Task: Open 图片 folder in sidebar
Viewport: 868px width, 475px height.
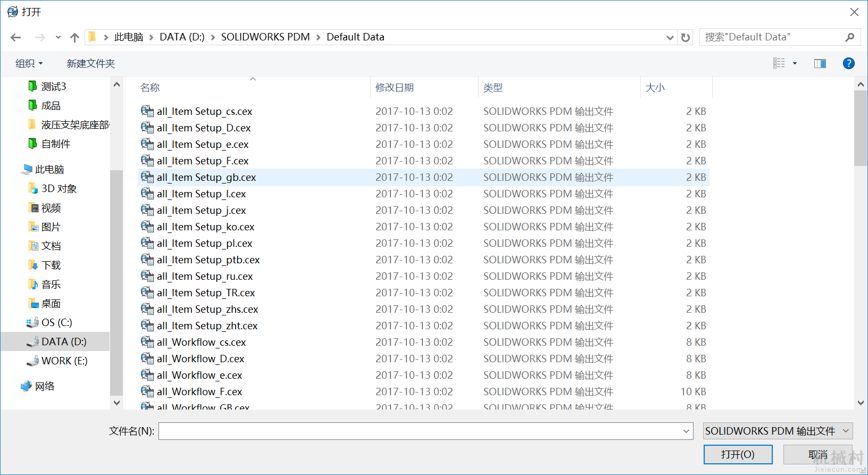Action: pyautogui.click(x=51, y=227)
